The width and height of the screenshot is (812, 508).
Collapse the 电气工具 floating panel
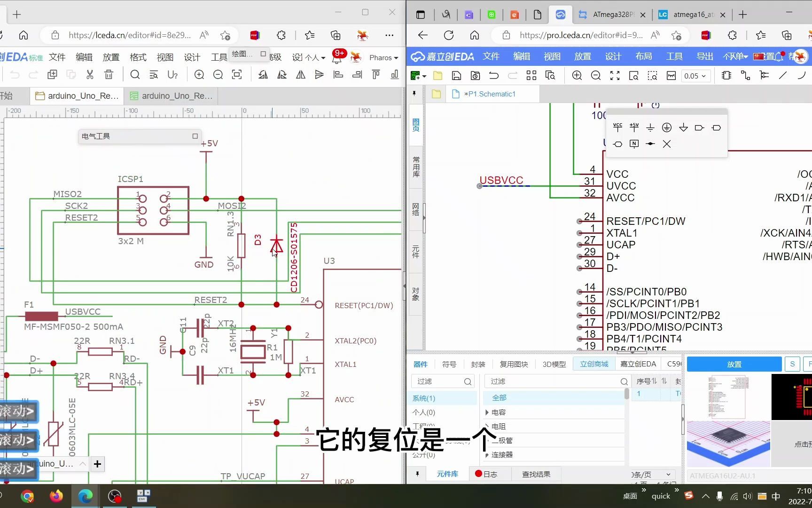pos(195,136)
